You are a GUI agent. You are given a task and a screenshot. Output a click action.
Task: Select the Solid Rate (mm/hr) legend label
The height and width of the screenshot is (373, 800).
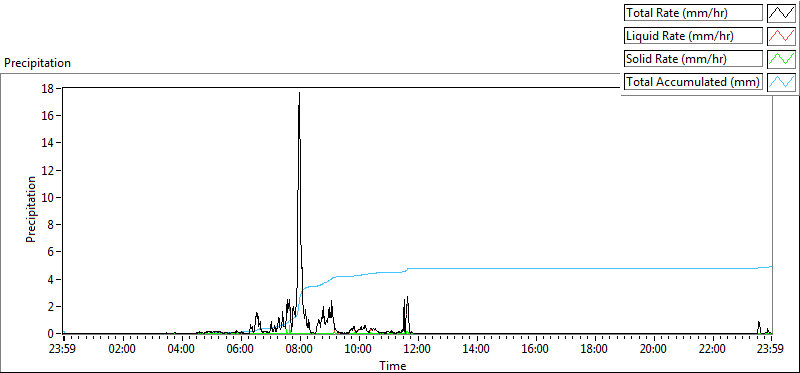[693, 59]
